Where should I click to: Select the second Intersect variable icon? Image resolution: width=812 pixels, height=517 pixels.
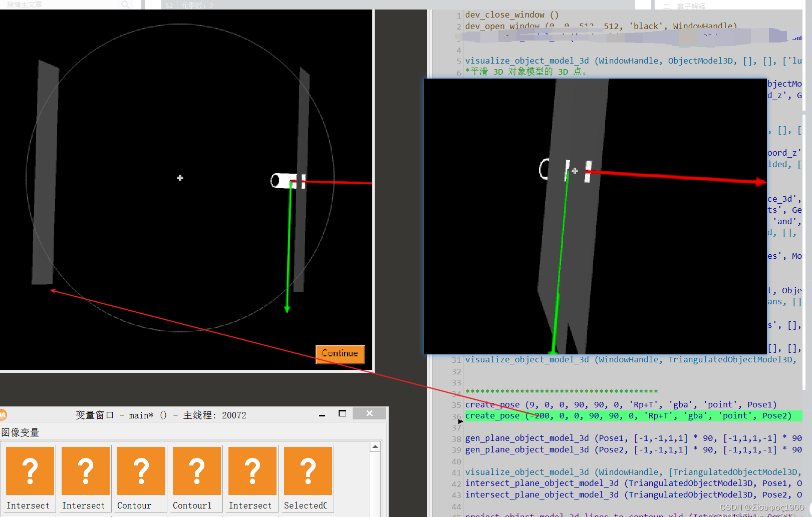click(85, 470)
